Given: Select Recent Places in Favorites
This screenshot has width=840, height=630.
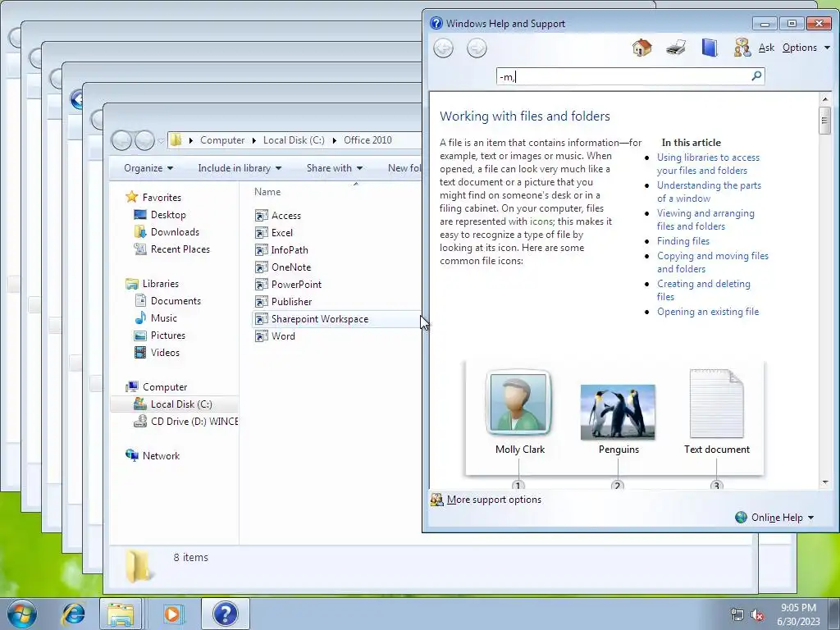Looking at the screenshot, I should pyautogui.click(x=180, y=249).
